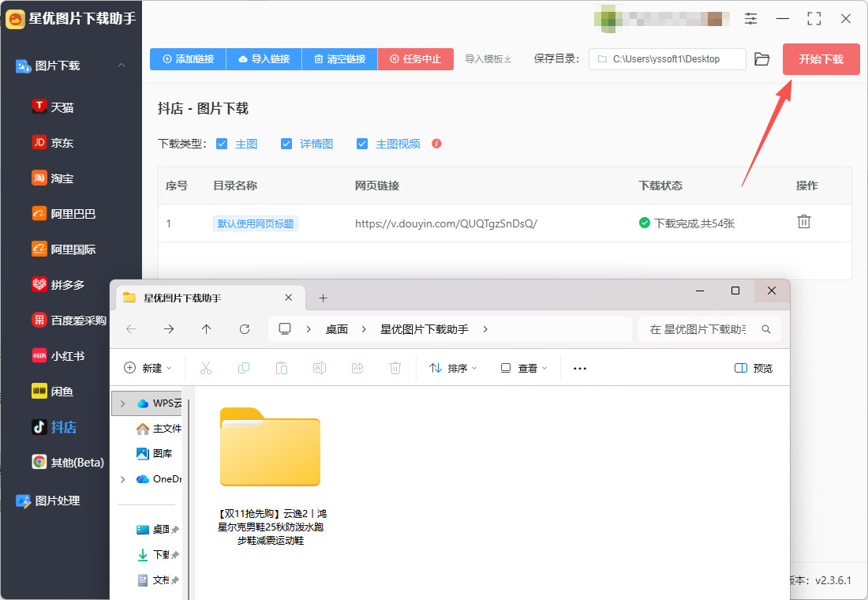Image resolution: width=868 pixels, height=600 pixels.
Task: Click the Explorer search box
Action: coord(709,329)
